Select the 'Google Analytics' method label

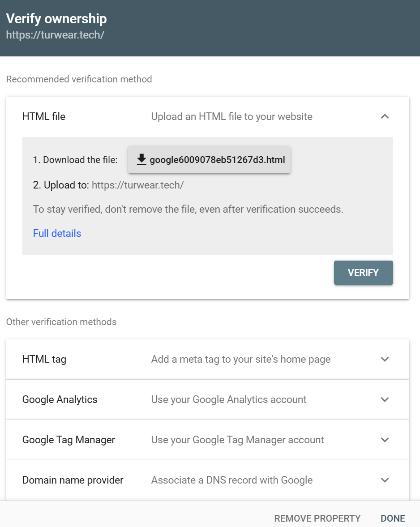click(60, 399)
